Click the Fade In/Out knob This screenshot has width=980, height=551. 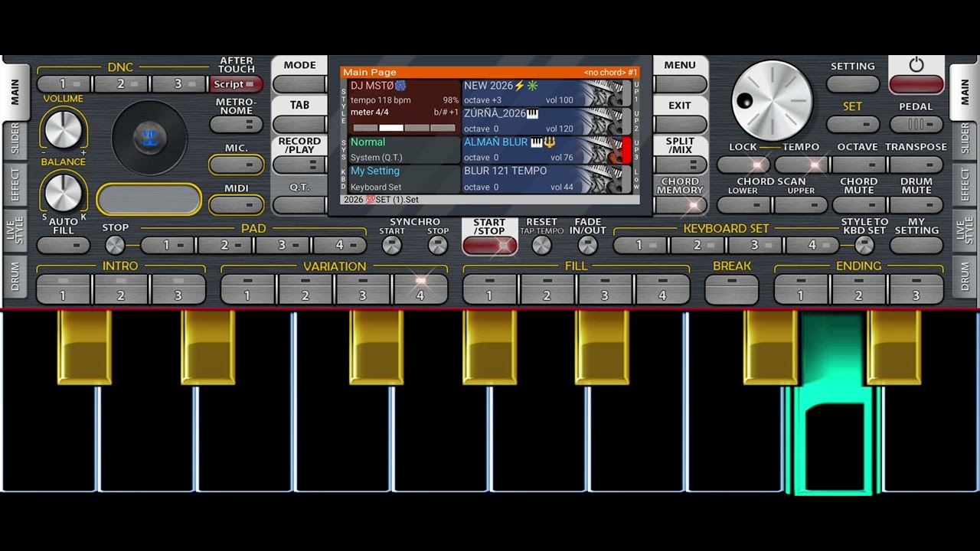tap(587, 245)
